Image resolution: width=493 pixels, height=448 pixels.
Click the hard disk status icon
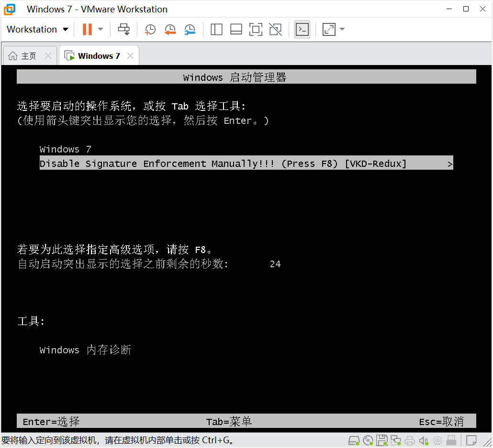pos(354,440)
